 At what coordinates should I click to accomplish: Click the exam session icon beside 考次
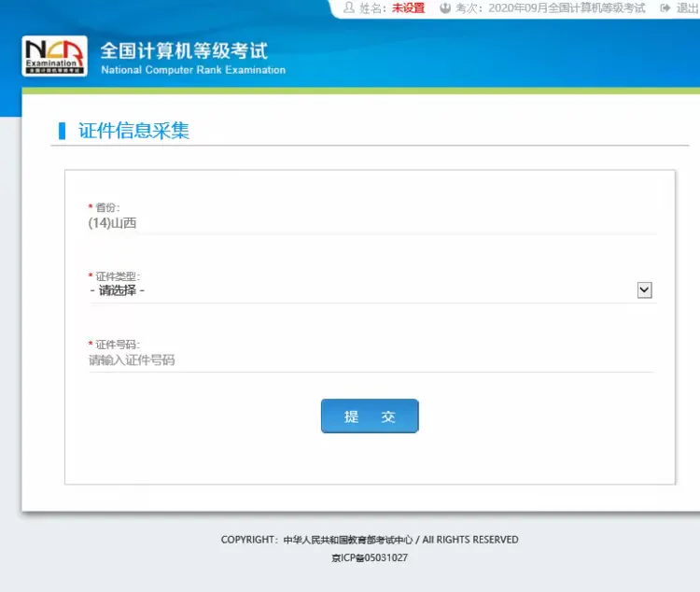point(445,8)
